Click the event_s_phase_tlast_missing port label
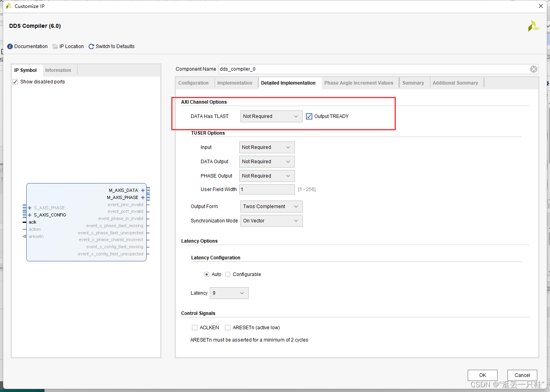Image resolution: width=550 pixels, height=392 pixels. (x=115, y=226)
